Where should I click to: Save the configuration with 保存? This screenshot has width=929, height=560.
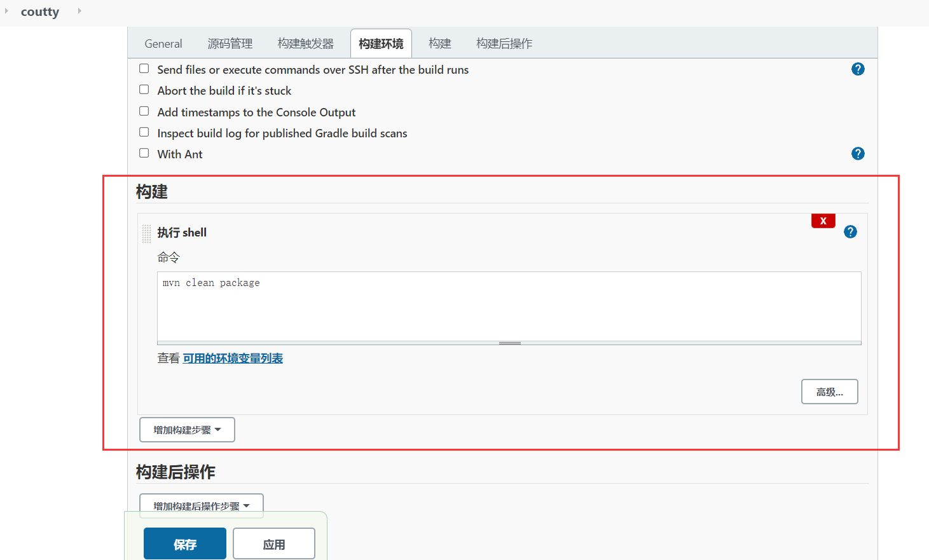pyautogui.click(x=184, y=543)
